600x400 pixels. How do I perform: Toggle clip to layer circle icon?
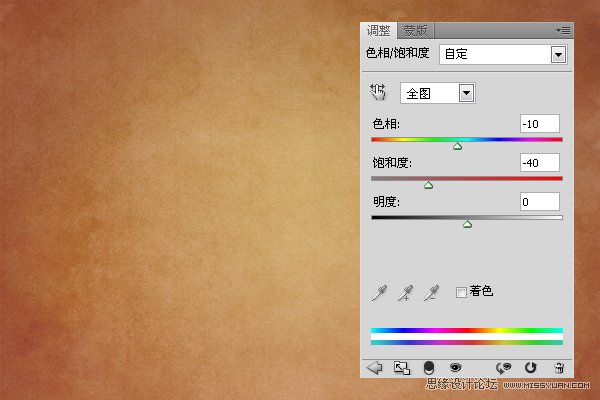click(x=429, y=368)
